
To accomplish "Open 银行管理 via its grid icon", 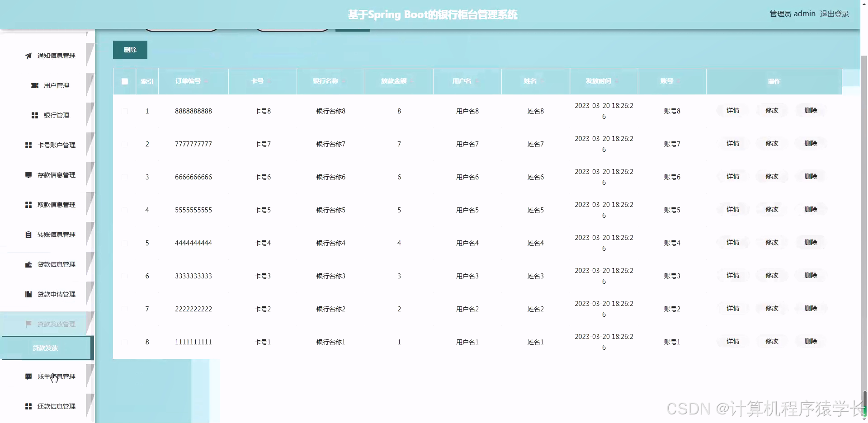I will click(34, 115).
